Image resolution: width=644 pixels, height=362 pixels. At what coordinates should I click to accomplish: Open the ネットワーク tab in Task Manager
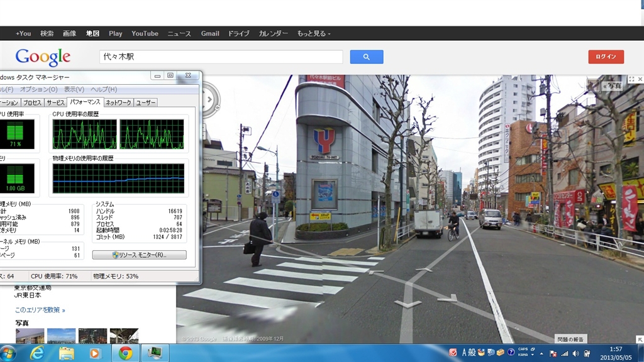click(118, 102)
